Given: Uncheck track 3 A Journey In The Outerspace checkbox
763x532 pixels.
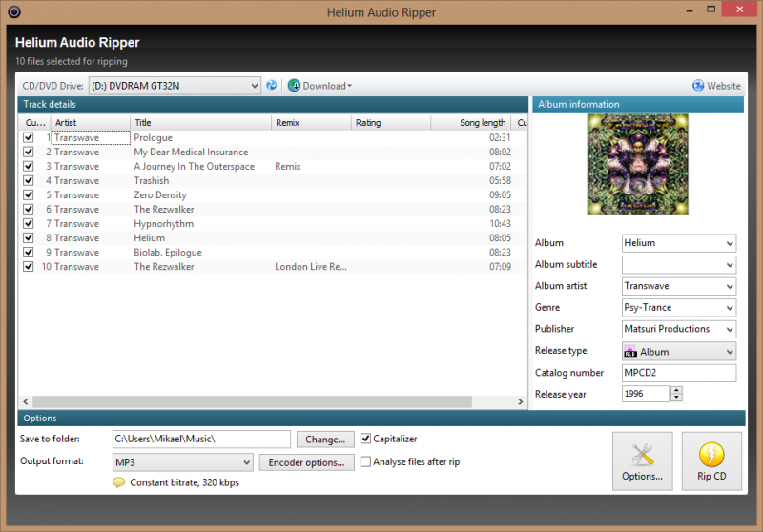Looking at the screenshot, I should (x=29, y=166).
